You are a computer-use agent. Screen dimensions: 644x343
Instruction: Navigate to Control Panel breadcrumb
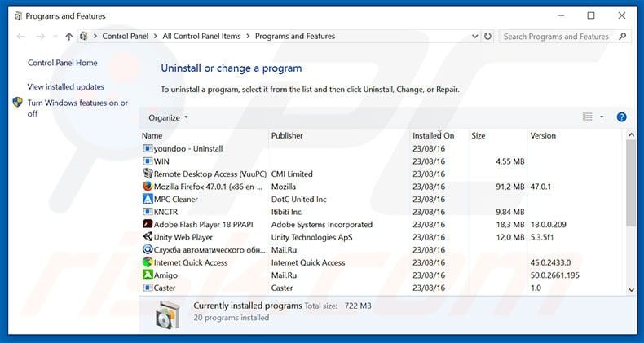click(x=126, y=36)
